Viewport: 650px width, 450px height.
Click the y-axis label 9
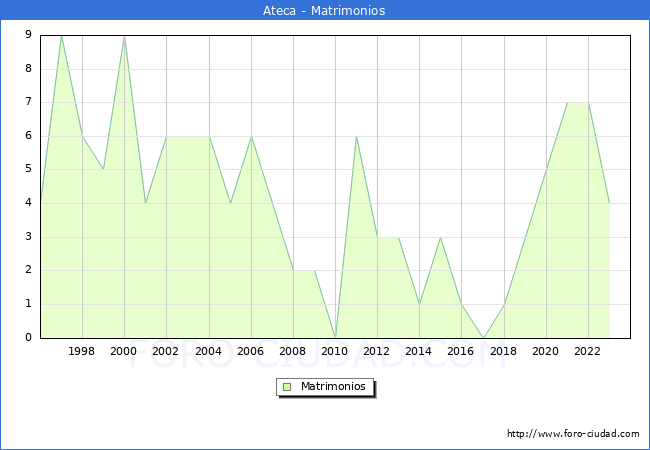click(28, 34)
